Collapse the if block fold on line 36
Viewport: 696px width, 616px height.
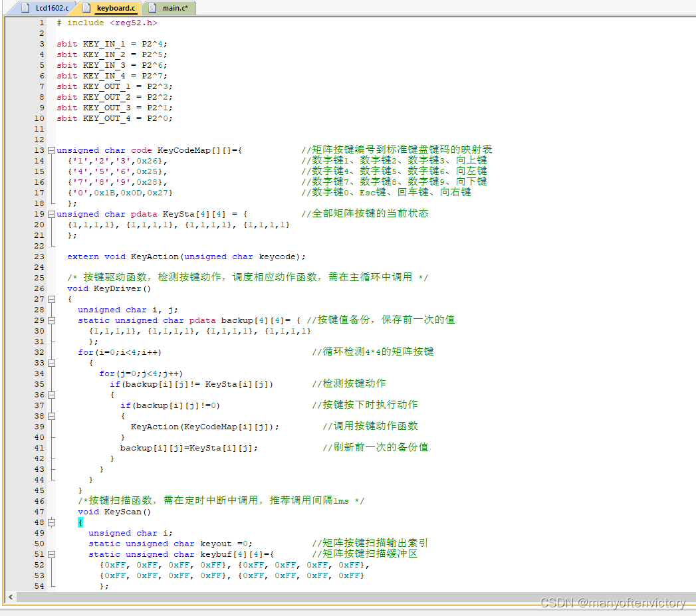pyautogui.click(x=51, y=395)
